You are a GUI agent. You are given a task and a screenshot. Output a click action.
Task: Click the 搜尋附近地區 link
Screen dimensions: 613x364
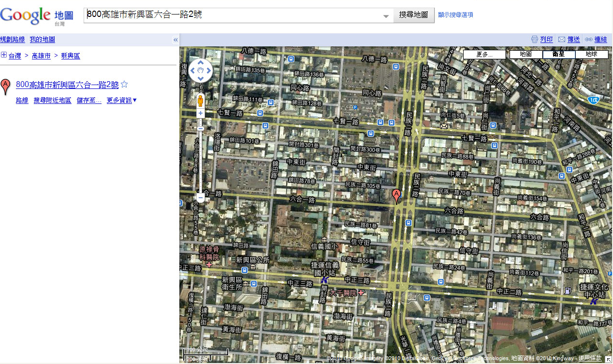(52, 101)
